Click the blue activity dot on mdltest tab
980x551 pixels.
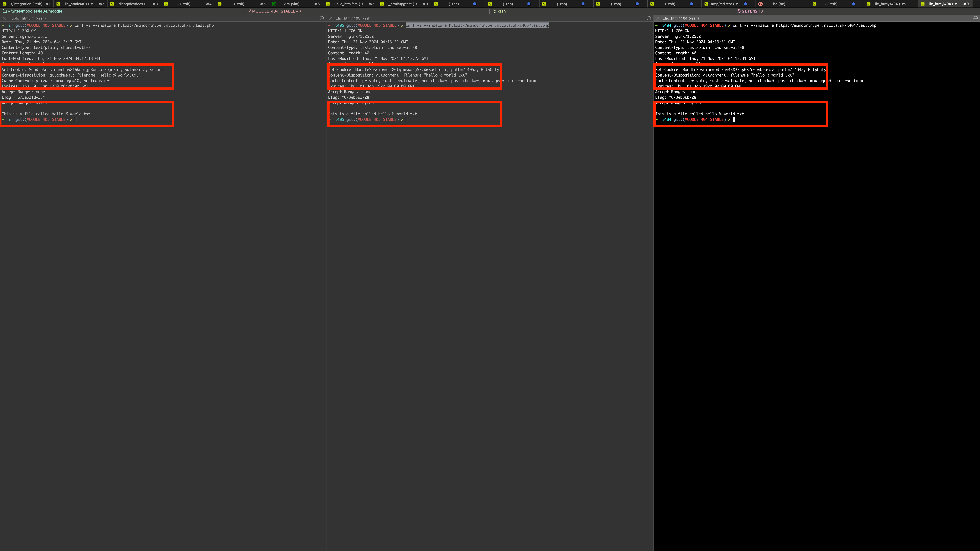[745, 4]
